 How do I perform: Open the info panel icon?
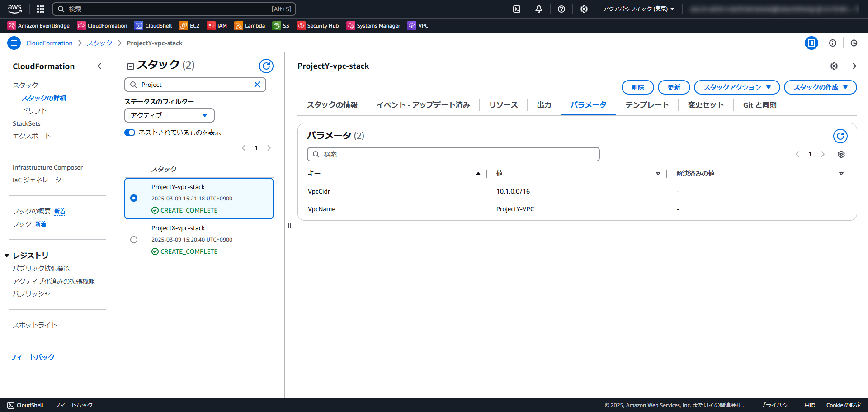click(x=833, y=43)
